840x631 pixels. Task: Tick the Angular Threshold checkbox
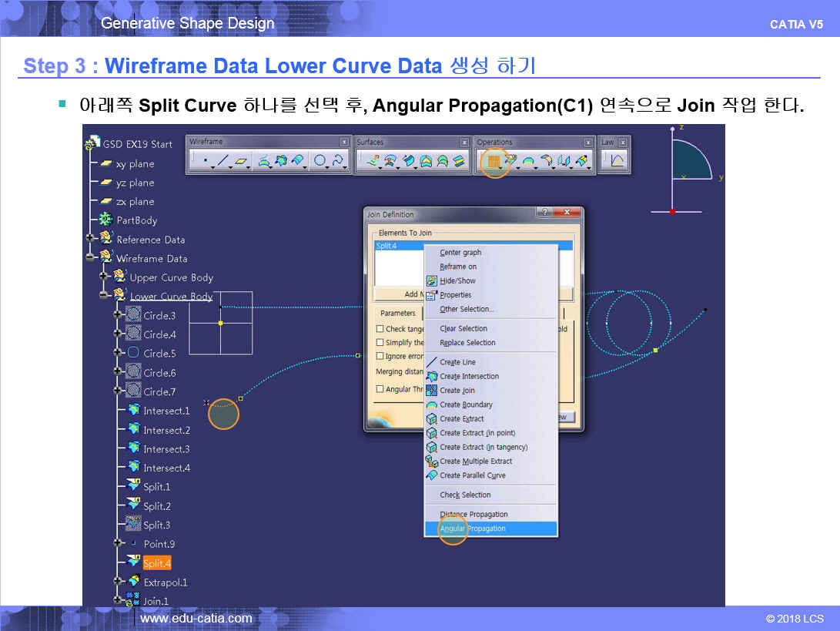(x=380, y=389)
